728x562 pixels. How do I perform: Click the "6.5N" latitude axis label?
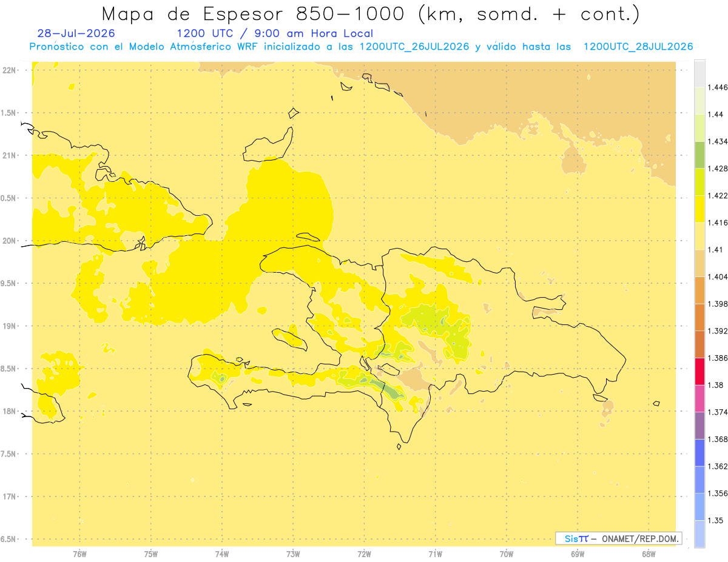(9, 539)
